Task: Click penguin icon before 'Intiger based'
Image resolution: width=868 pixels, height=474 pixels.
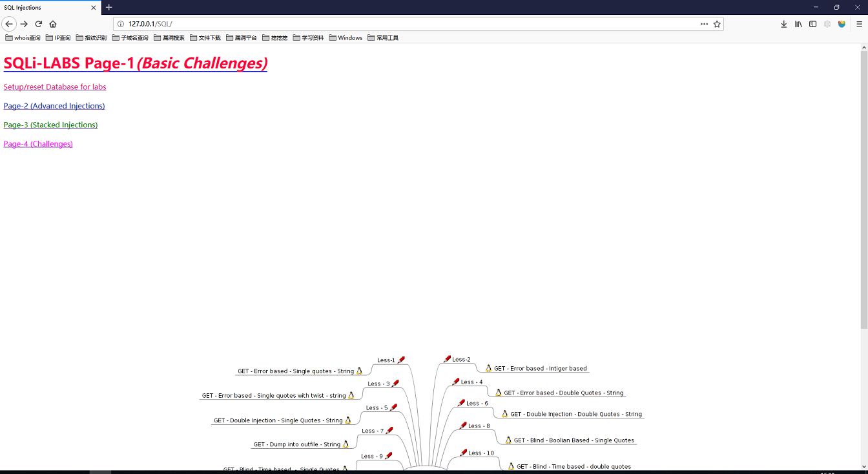Action: (x=488, y=368)
